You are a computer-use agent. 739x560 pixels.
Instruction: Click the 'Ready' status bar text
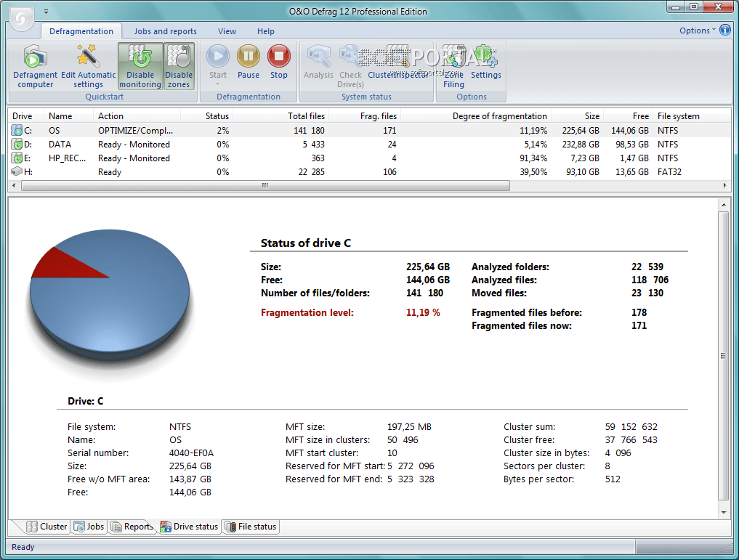[23, 547]
